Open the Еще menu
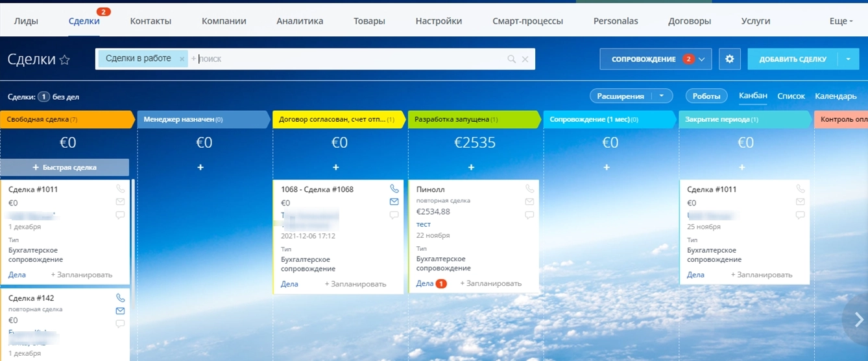The image size is (868, 361). pos(841,21)
